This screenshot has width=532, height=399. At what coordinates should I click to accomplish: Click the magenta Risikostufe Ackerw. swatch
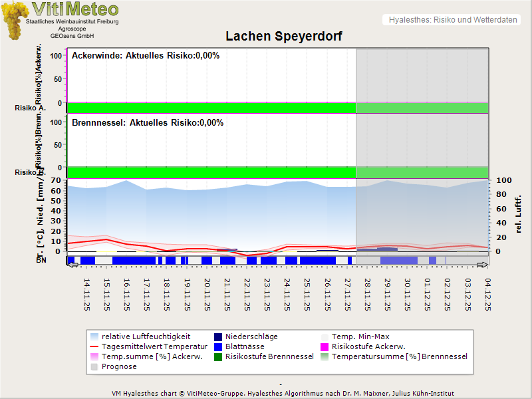(x=325, y=346)
